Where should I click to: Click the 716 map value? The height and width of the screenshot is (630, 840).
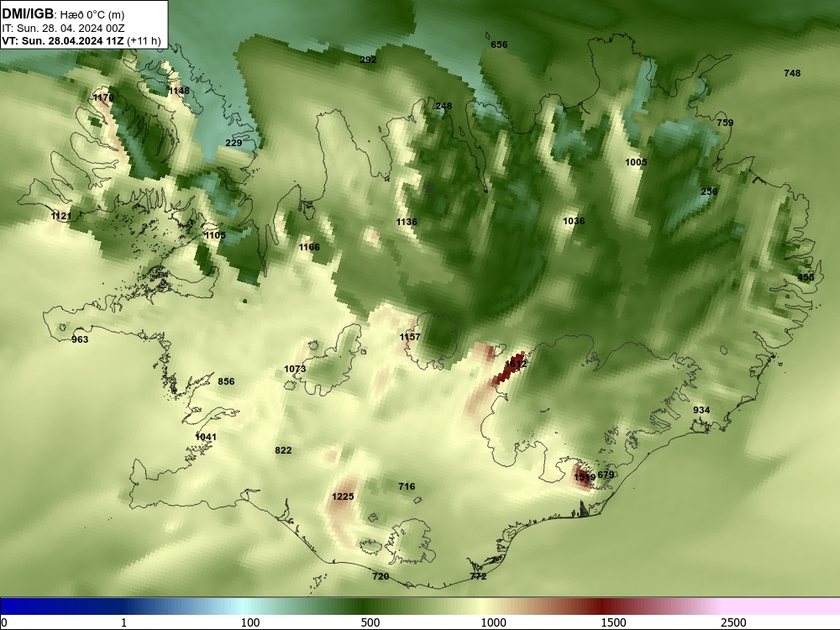pyautogui.click(x=407, y=486)
